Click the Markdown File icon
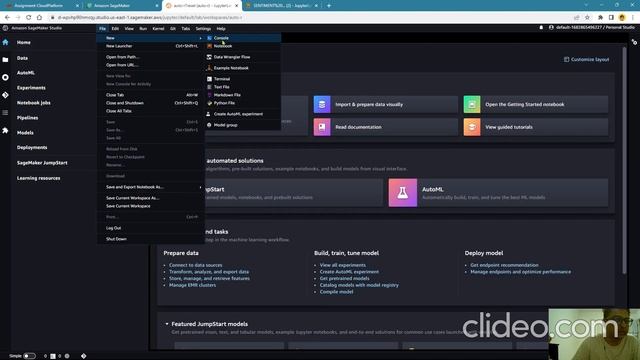This screenshot has height=360, width=640. (209, 95)
